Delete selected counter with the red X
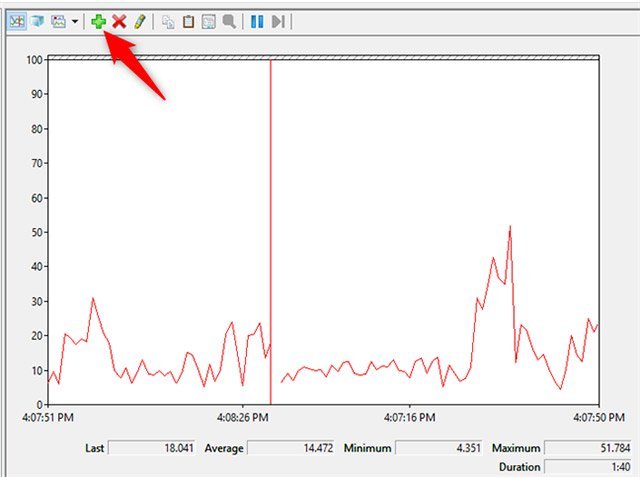 119,20
